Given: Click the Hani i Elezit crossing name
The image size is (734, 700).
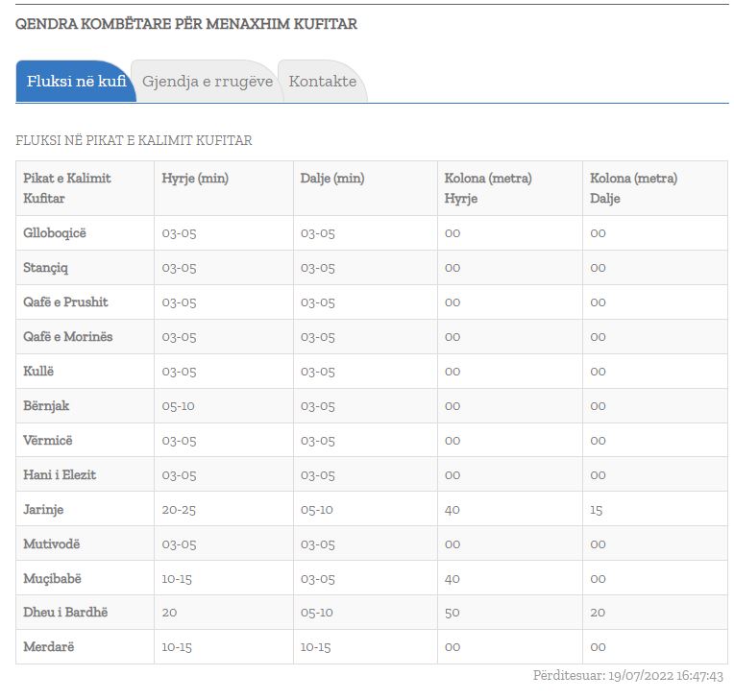Looking at the screenshot, I should point(60,475).
